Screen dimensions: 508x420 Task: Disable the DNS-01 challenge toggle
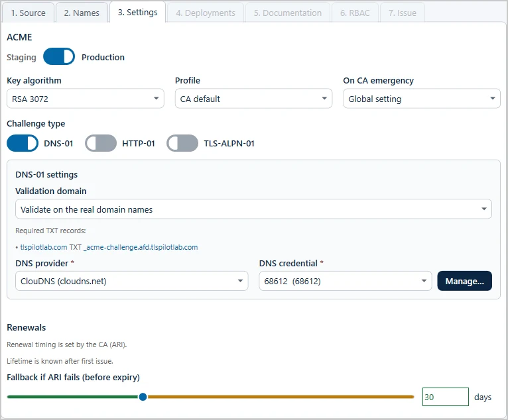(23, 143)
